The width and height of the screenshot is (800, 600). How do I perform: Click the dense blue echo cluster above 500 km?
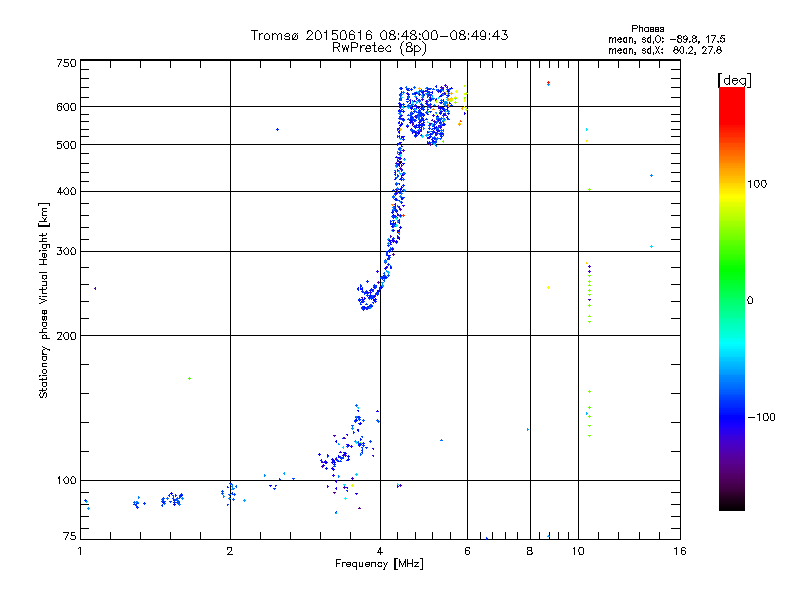424,116
